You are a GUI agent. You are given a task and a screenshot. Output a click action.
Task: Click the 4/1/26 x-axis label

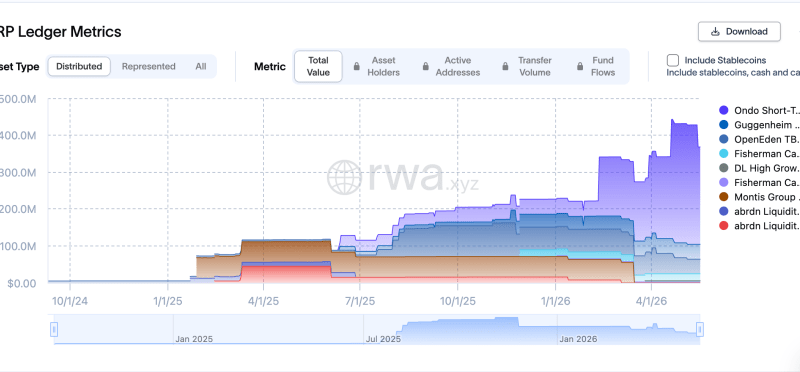coord(652,302)
